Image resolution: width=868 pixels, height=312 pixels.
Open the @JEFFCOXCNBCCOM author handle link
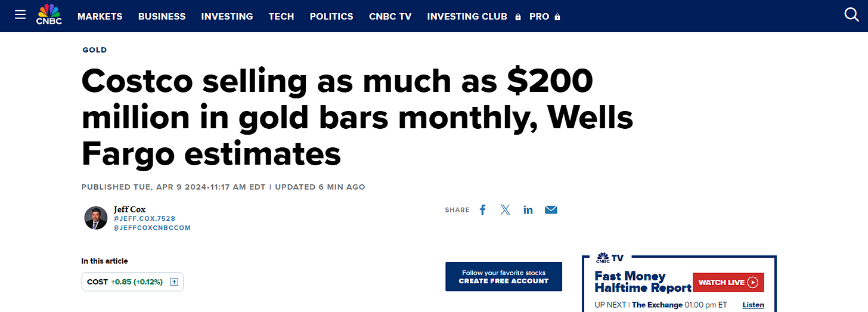152,228
